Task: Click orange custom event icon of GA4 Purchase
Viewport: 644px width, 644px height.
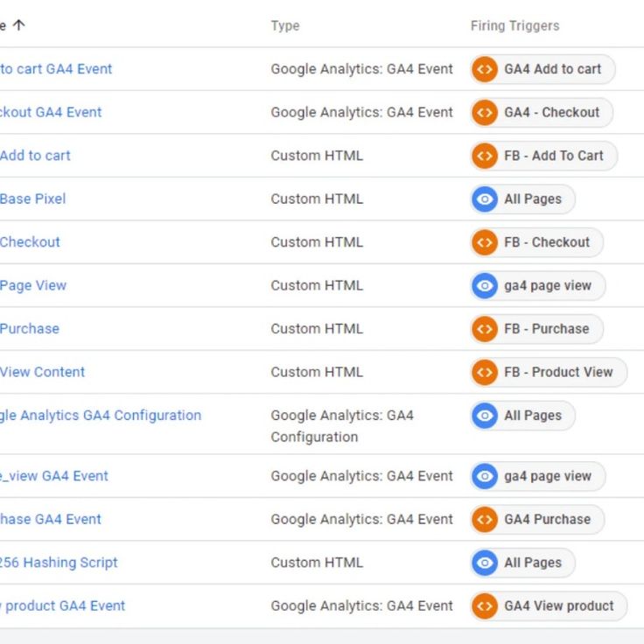Action: [485, 519]
